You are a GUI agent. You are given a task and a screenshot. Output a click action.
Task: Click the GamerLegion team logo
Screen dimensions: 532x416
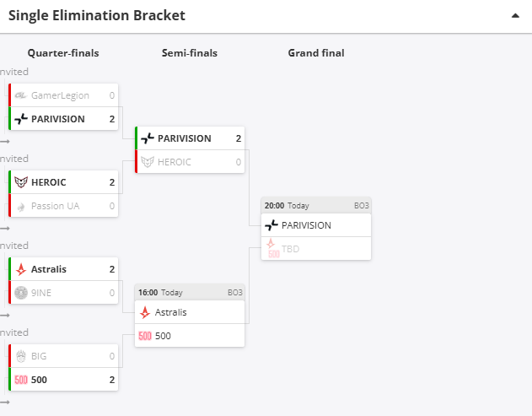pyautogui.click(x=21, y=95)
